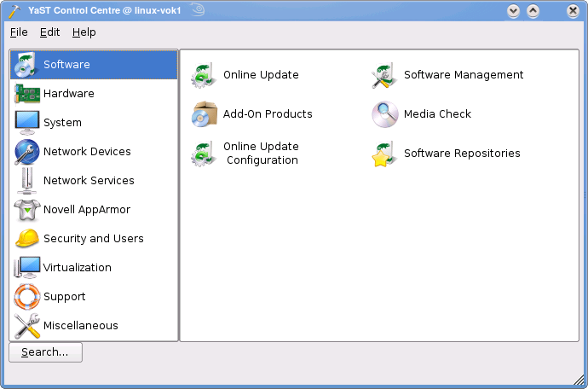588x389 pixels.
Task: Select the System category label
Action: 62,122
